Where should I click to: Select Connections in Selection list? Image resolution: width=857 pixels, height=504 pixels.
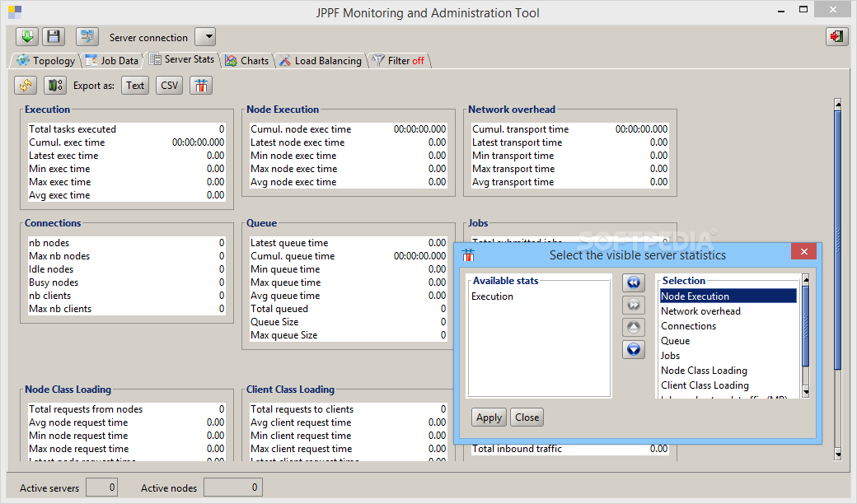(x=728, y=326)
